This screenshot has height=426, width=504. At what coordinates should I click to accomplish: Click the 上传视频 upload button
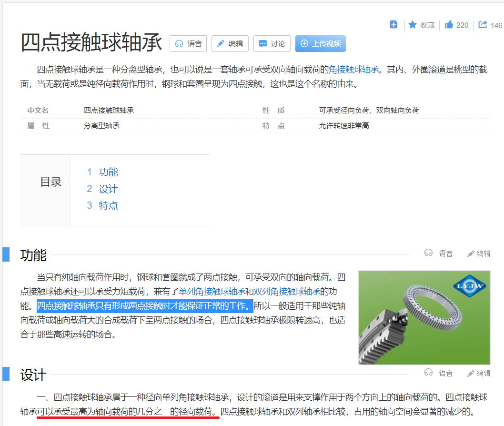point(321,43)
